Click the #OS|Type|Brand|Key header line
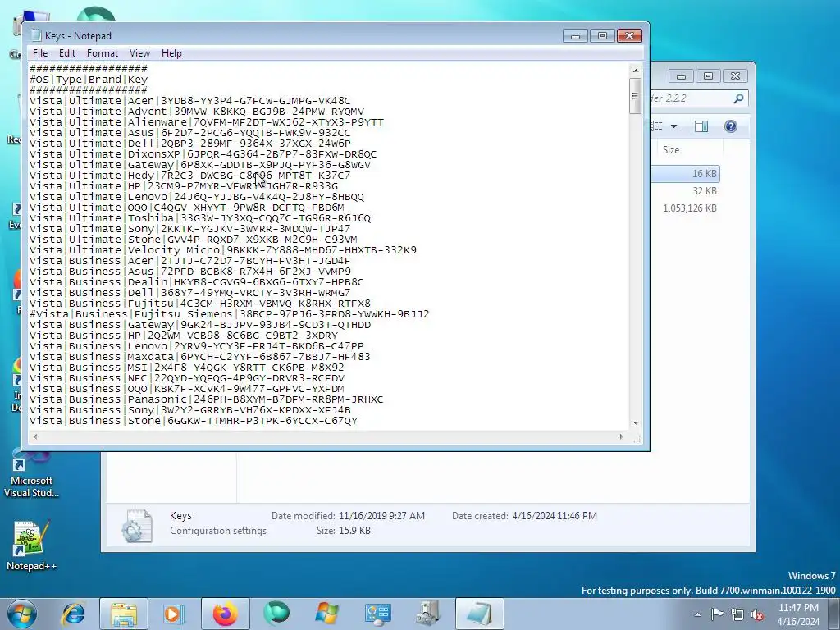This screenshot has width=840, height=630. click(x=89, y=80)
